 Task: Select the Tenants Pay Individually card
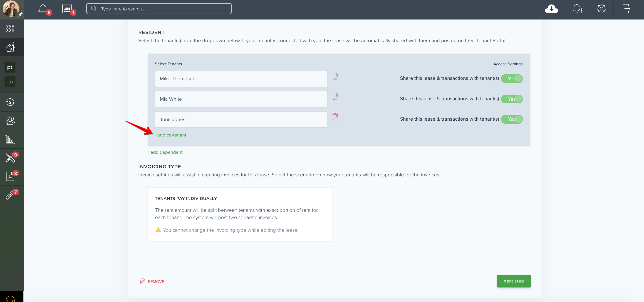coord(240,214)
